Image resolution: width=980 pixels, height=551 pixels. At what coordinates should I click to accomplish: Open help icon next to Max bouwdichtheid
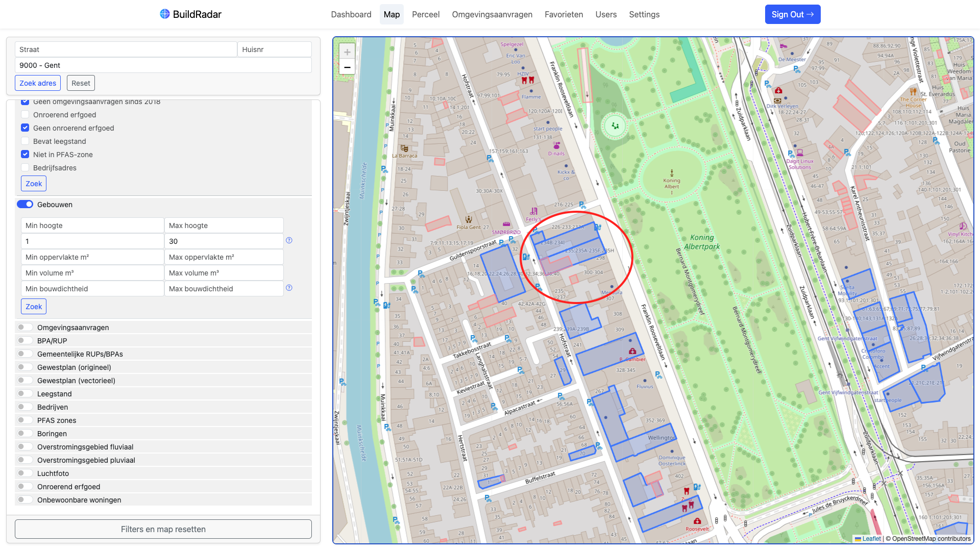(289, 288)
